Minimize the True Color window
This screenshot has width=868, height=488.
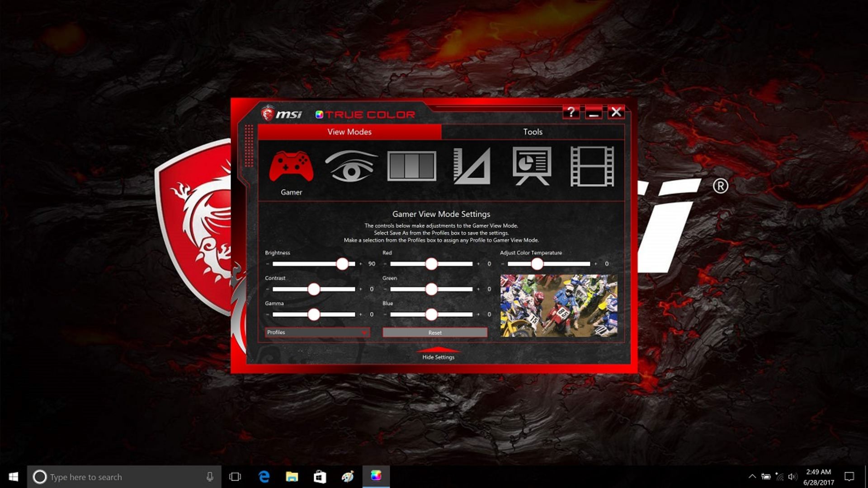(594, 112)
